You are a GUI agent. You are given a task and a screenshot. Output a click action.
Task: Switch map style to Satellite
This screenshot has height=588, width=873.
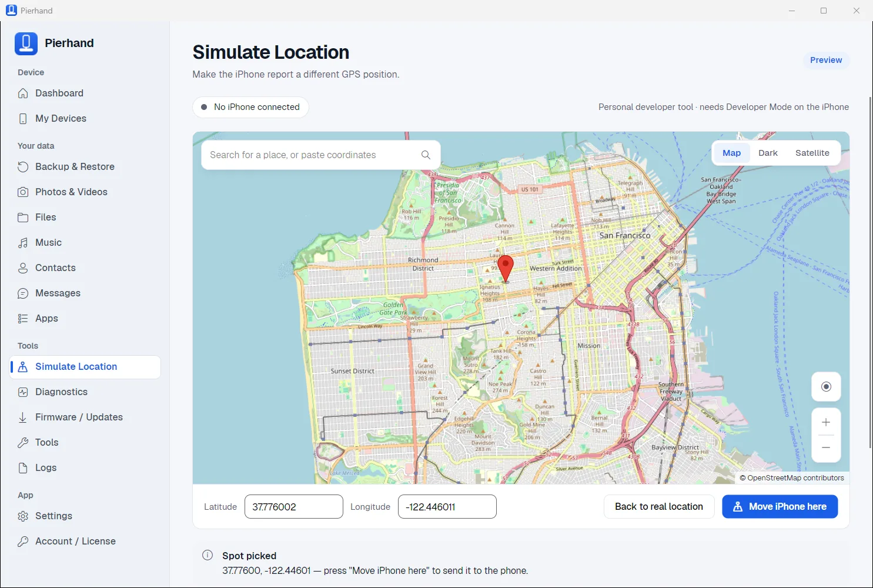pos(812,153)
